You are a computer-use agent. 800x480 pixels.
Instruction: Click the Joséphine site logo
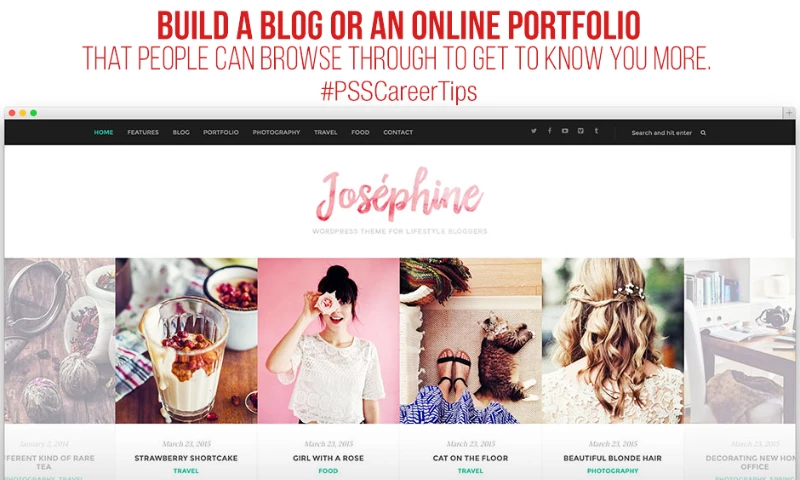pos(399,194)
